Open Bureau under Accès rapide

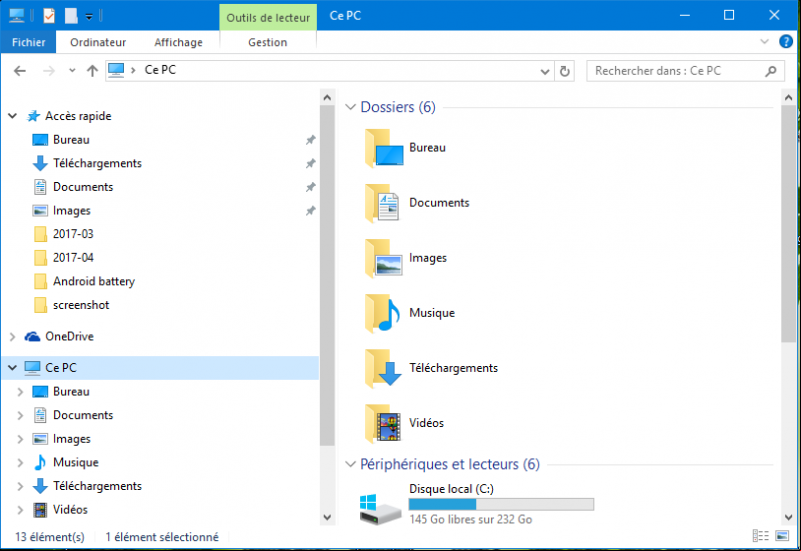71,139
